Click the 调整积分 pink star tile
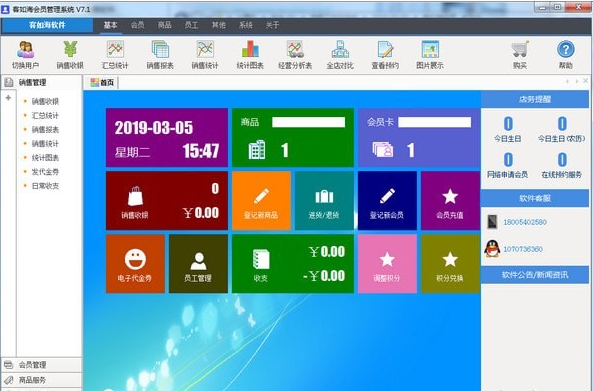 tap(387, 264)
